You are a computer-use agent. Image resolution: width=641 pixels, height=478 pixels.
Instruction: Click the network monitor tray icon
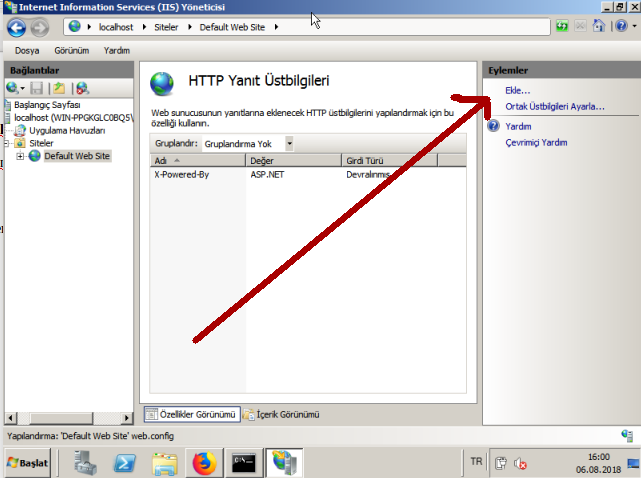pos(634,463)
